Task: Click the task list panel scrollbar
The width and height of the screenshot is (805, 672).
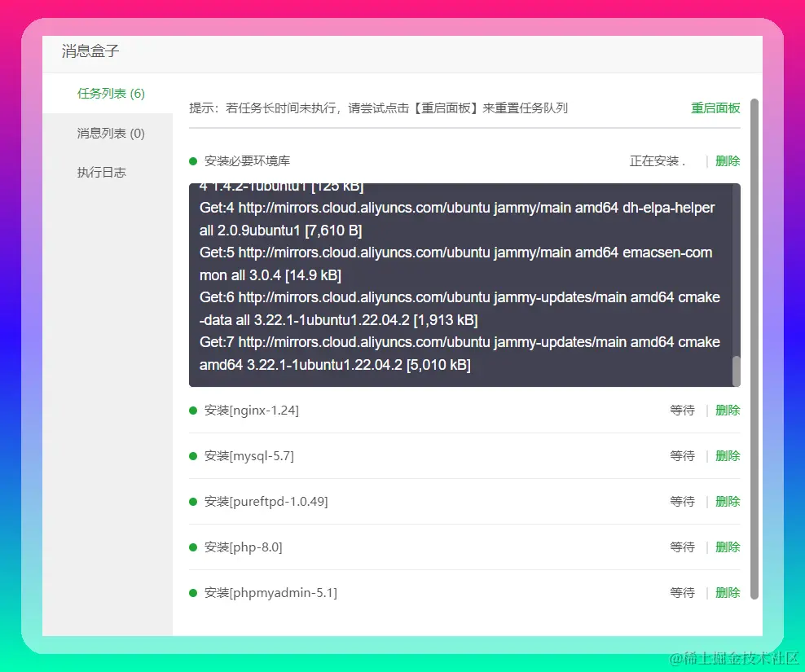Action: (754, 349)
